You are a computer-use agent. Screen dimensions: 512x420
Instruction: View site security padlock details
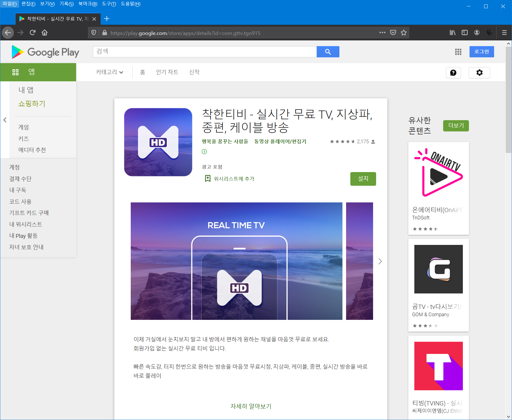pyautogui.click(x=105, y=32)
